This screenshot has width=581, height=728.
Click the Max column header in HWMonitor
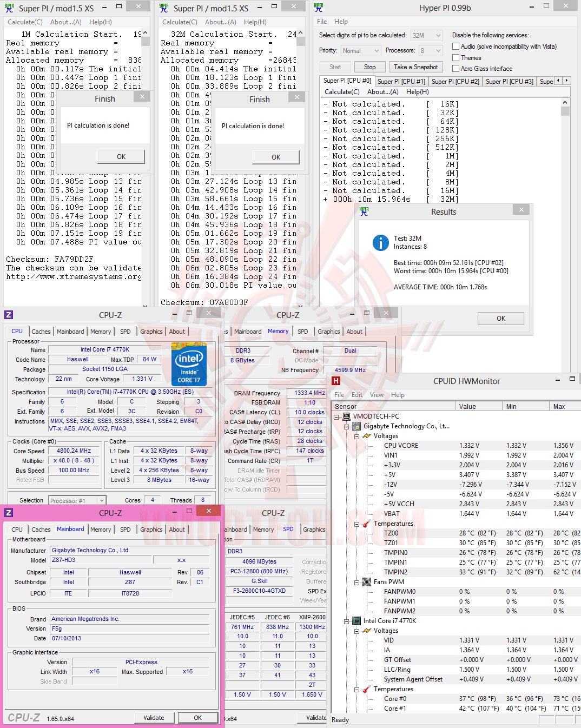click(565, 407)
